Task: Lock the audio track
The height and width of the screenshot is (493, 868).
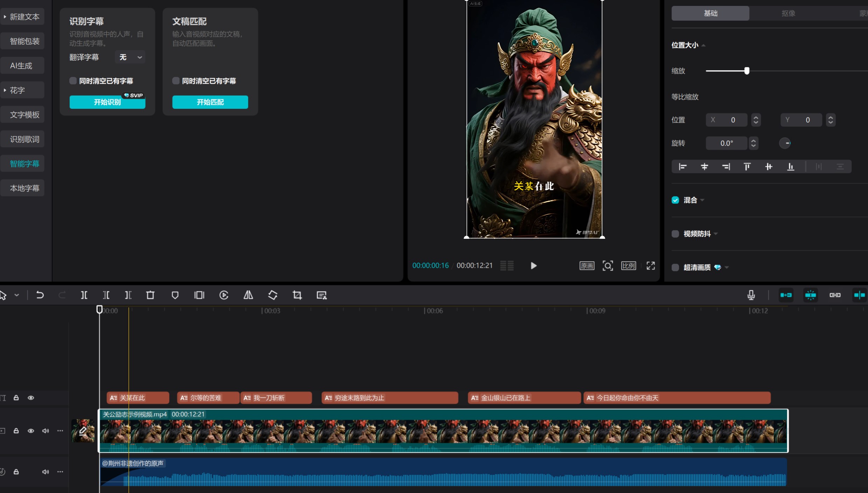Action: [16, 472]
